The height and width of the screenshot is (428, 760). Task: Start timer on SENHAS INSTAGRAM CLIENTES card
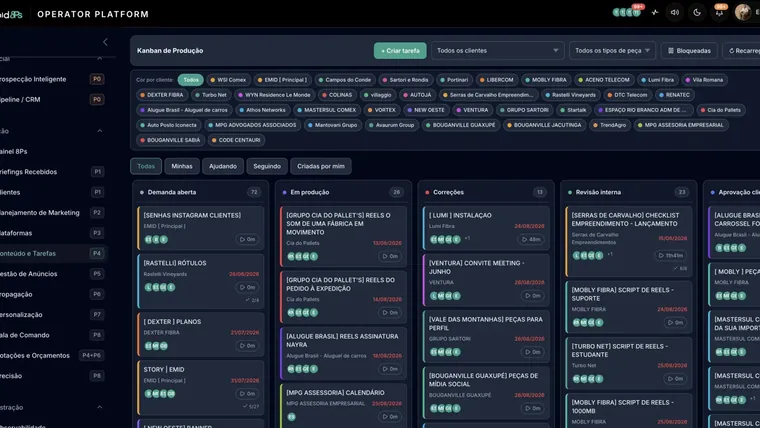(247, 239)
